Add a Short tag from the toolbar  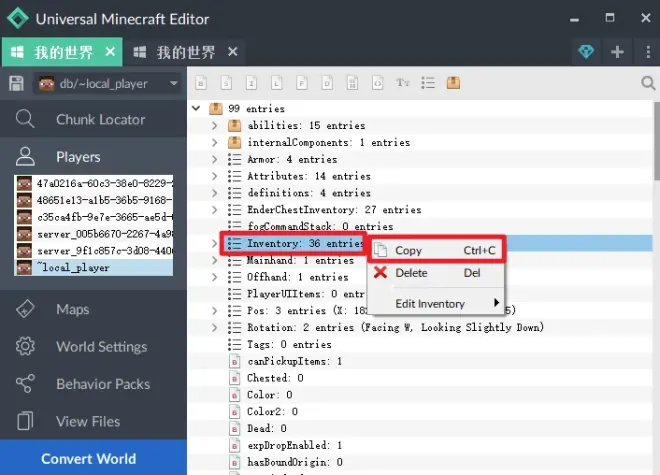[x=226, y=83]
